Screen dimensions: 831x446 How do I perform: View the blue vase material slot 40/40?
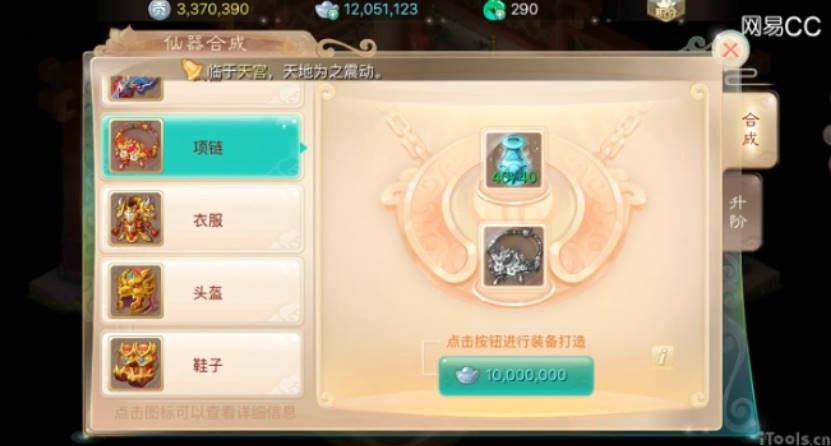(514, 159)
